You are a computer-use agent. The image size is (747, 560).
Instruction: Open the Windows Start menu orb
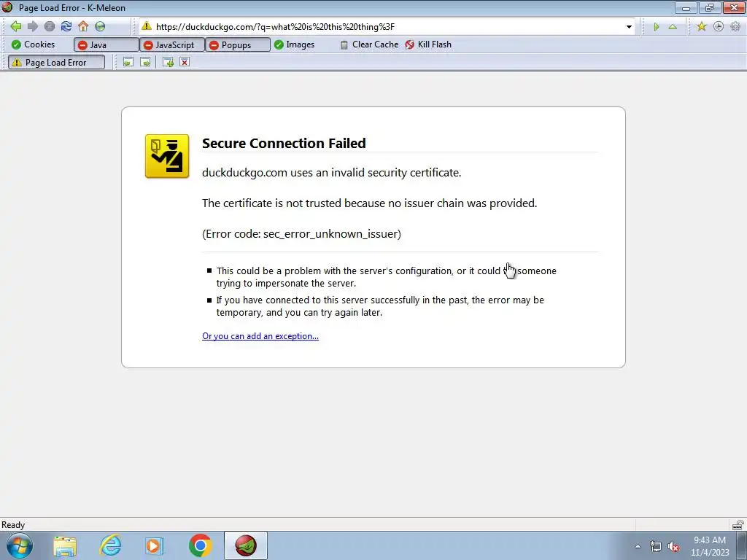(x=20, y=545)
